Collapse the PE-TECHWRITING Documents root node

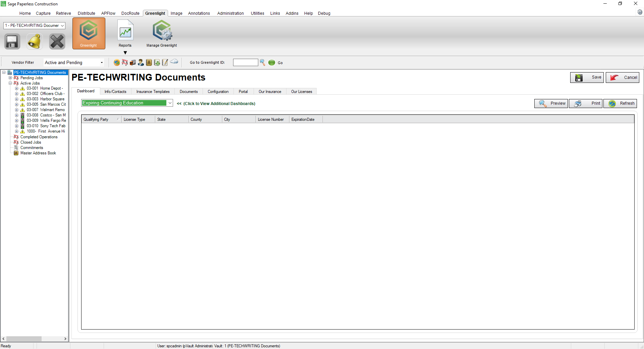(4, 72)
